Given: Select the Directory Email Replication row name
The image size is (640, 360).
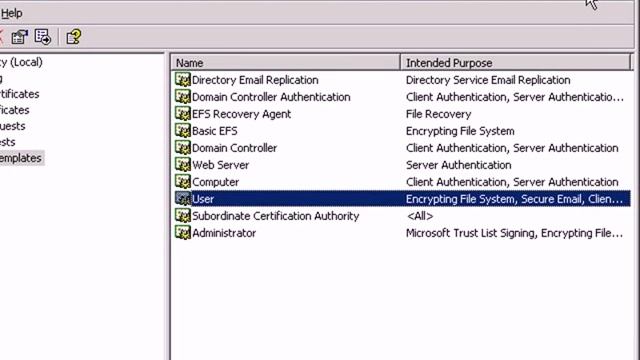Looking at the screenshot, I should [255, 80].
